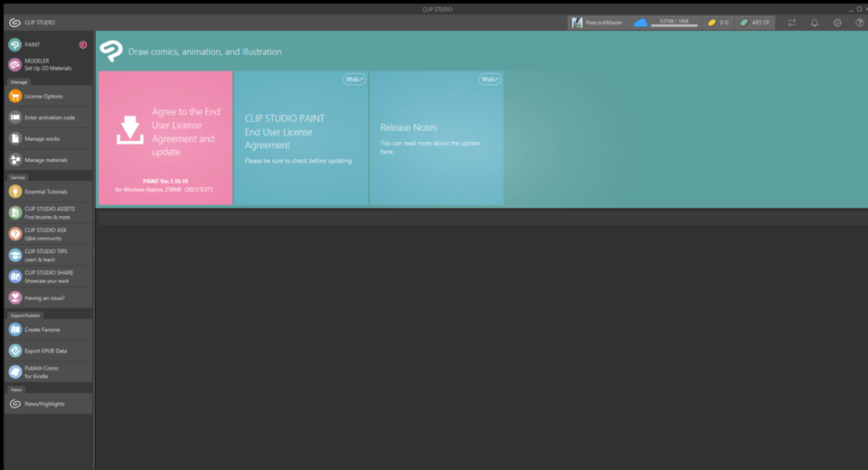Open Manage works
This screenshot has width=868, height=470.
[48, 138]
